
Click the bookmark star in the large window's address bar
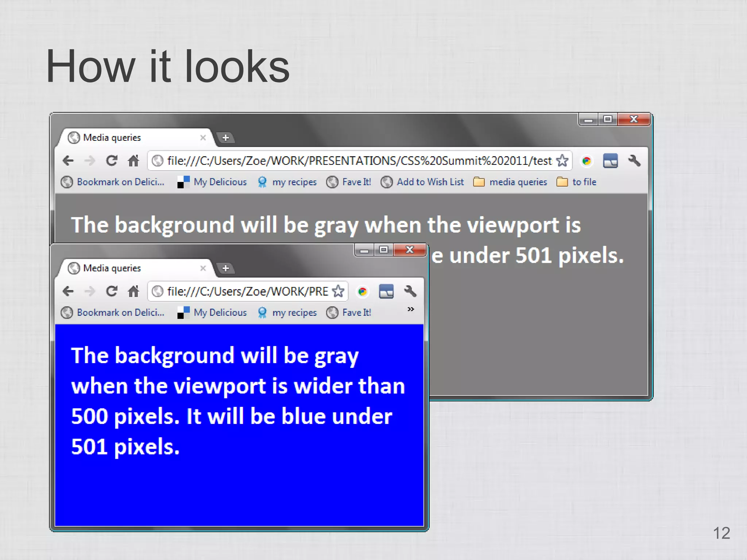pyautogui.click(x=562, y=160)
